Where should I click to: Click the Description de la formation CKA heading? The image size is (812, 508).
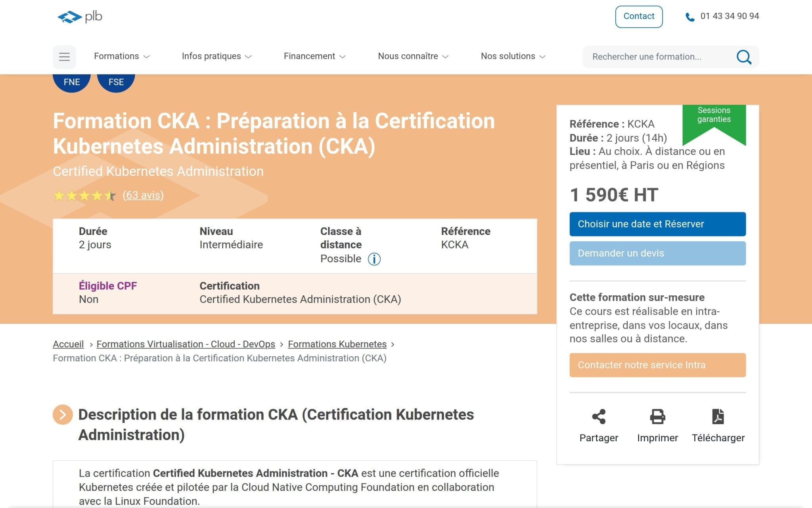tap(276, 425)
